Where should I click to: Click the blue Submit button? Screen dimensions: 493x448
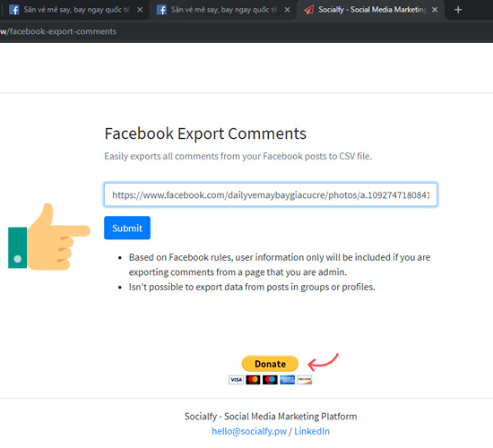[127, 228]
